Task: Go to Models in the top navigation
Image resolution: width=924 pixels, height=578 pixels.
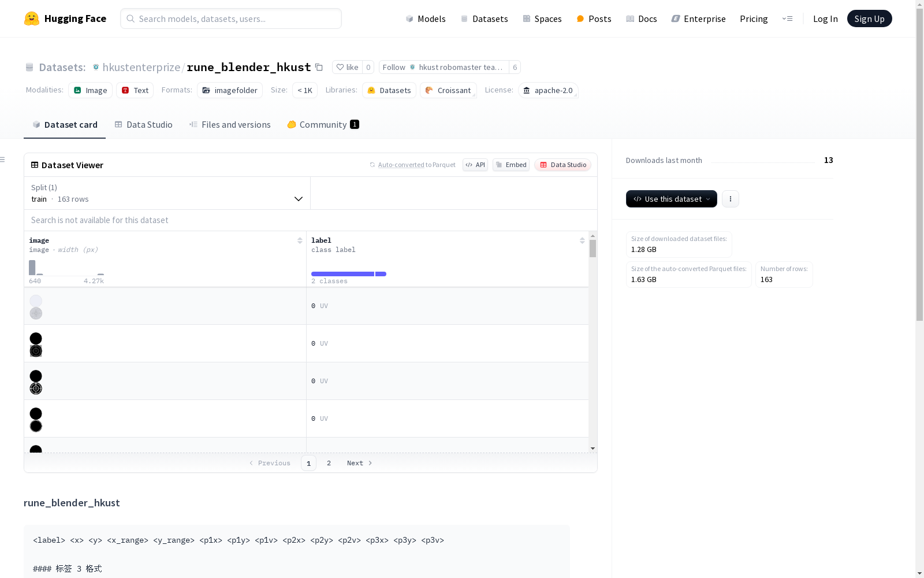Action: point(426,18)
